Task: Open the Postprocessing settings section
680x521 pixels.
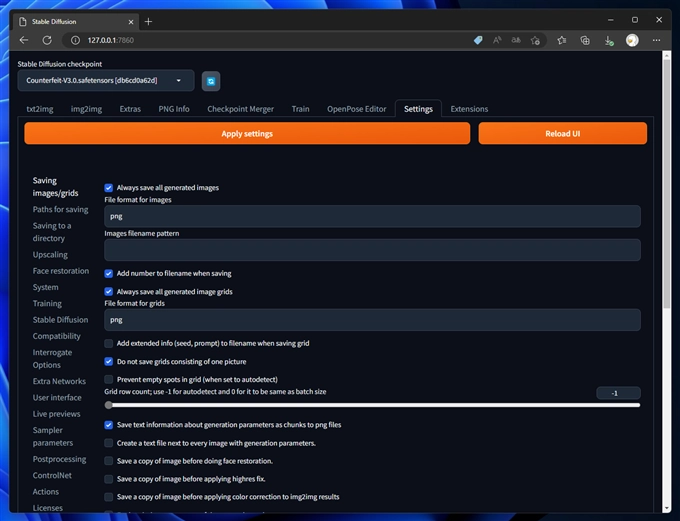Action: coord(59,459)
